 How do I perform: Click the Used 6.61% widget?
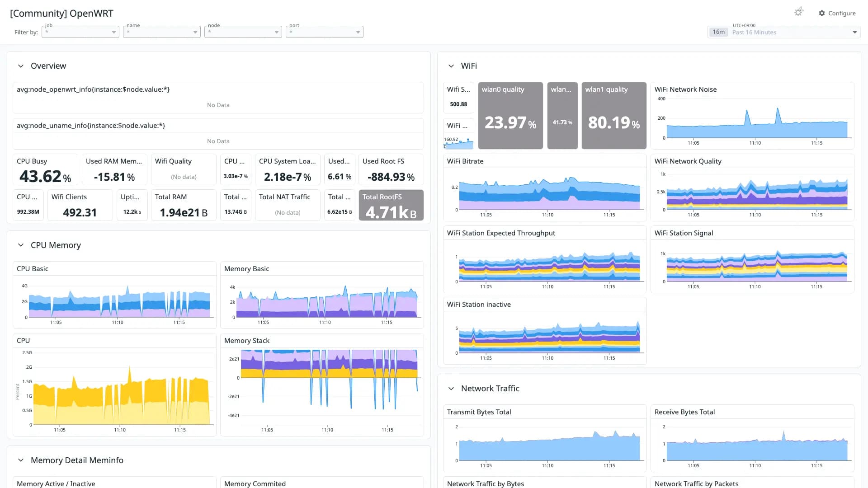(340, 169)
